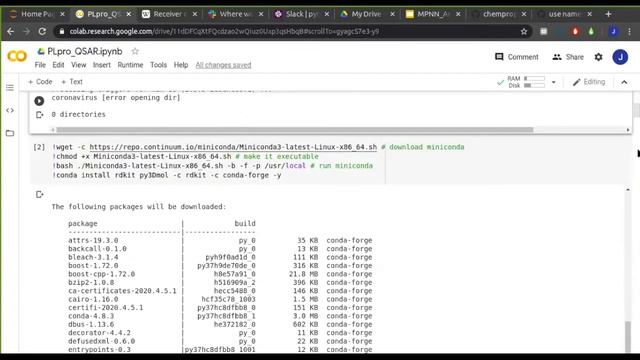Collapse the header with the chevron up
The width and height of the screenshot is (640, 360).
[x=624, y=82]
